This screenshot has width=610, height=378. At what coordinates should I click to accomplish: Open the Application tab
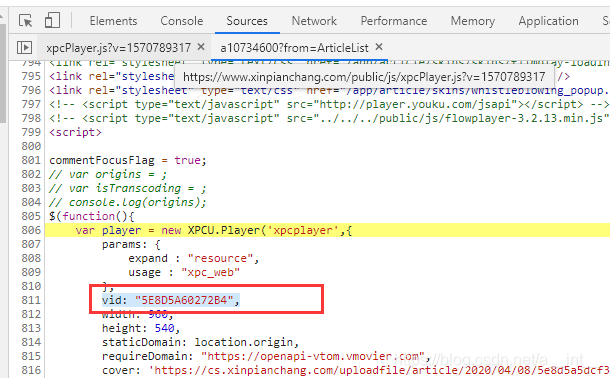[x=548, y=21]
